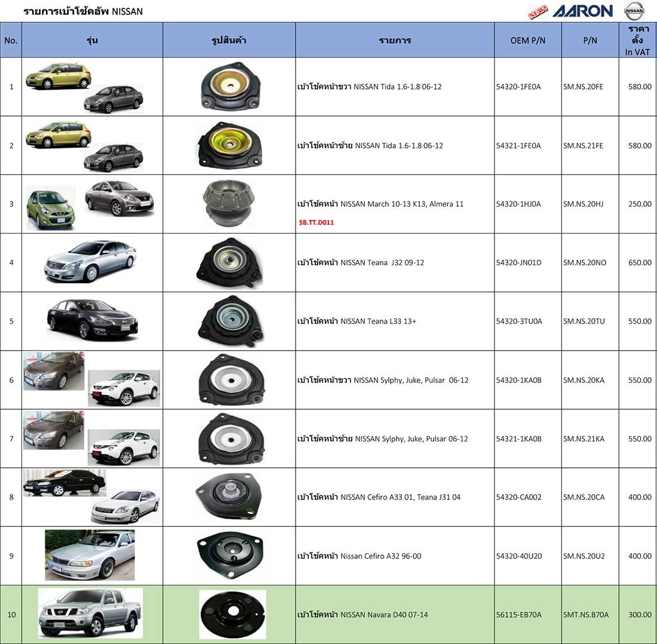Viewport: 657px width, 644px height.
Task: Click the 'In VAT' price column header
Action: click(x=637, y=40)
